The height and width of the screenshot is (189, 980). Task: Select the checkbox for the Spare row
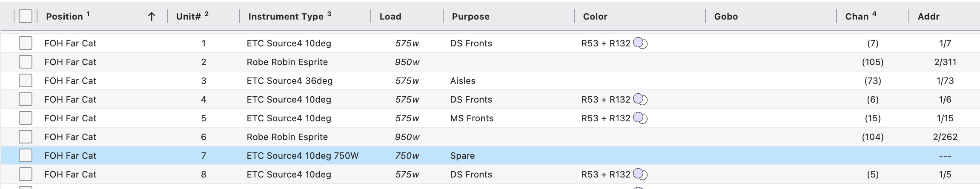tap(26, 156)
